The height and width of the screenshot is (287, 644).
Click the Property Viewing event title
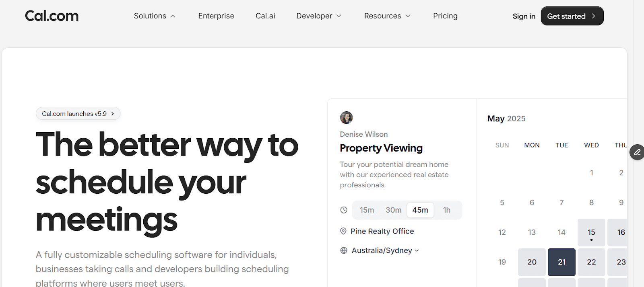(x=381, y=148)
